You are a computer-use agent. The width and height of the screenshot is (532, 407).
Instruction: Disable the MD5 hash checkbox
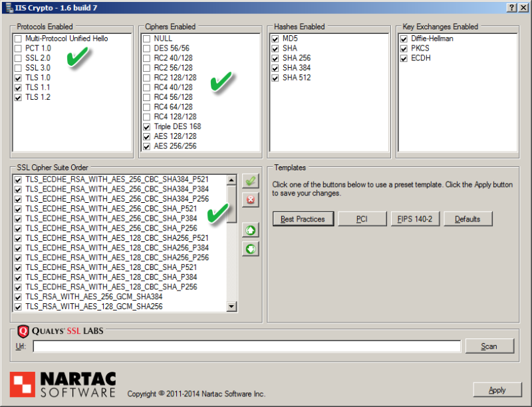(x=275, y=39)
